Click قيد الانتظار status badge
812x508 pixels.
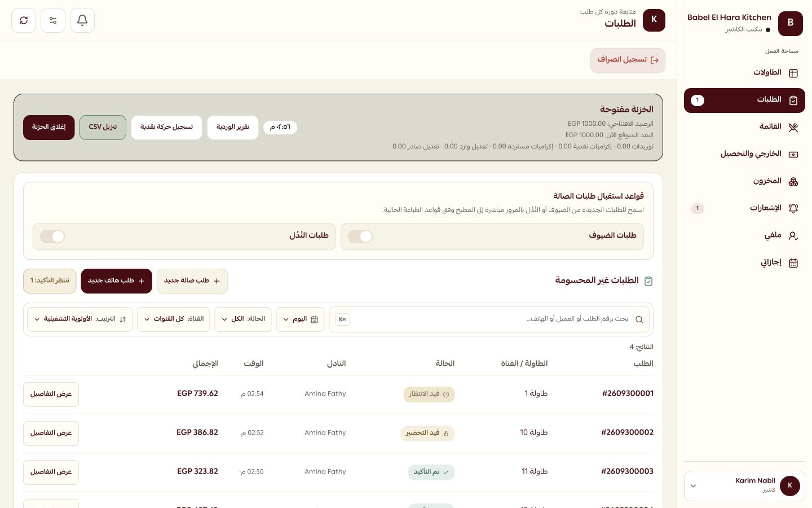pyautogui.click(x=429, y=395)
